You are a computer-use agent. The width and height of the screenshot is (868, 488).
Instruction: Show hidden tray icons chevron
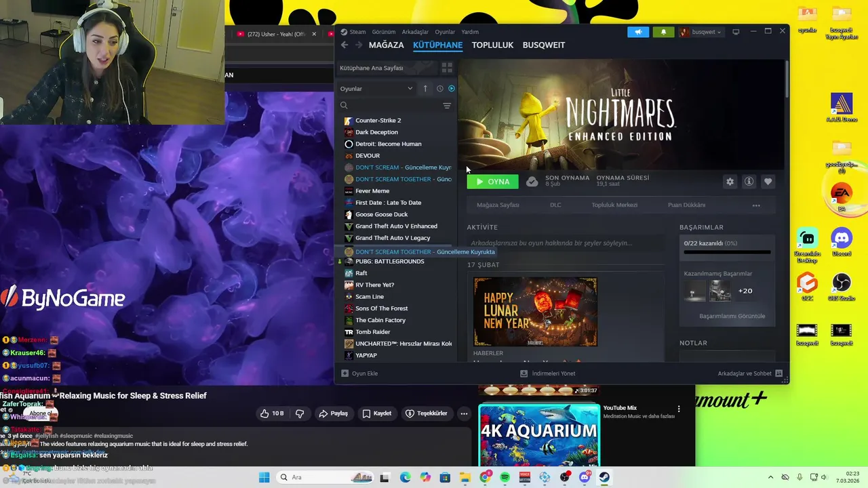coord(770,477)
